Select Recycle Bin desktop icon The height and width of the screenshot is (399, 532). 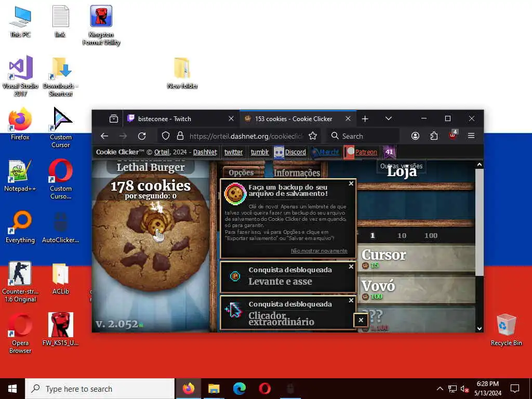click(x=506, y=330)
